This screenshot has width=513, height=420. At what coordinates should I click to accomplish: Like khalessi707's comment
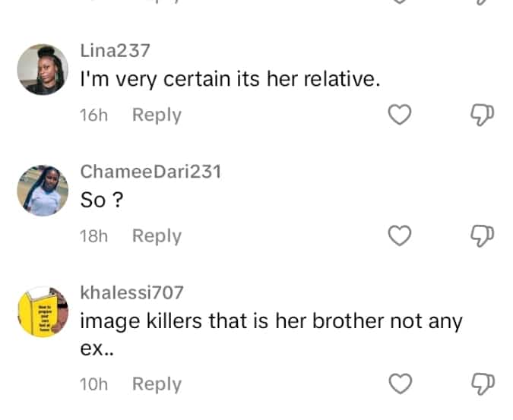coord(400,384)
